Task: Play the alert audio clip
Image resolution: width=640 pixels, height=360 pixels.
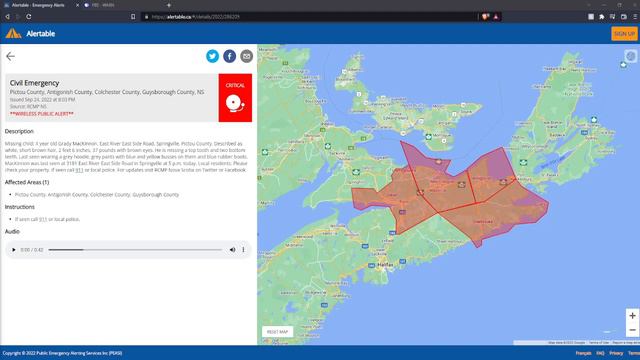Action: pos(13,249)
